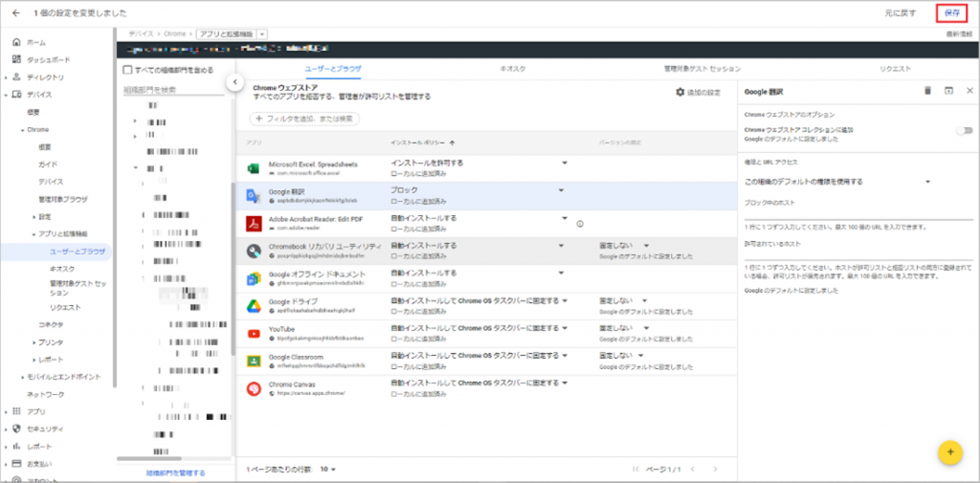Viewport: 980px width, 483px height.
Task: Toggle Chrome ウェブストア コレクションに追加 switch
Action: (965, 131)
